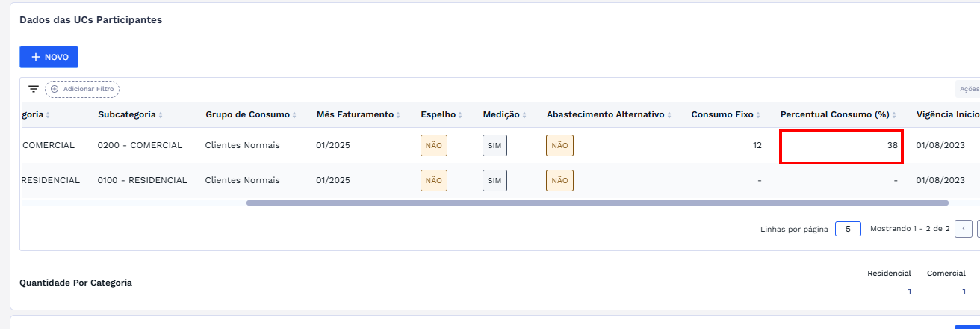Click the 0200 - COMERCIAL subcategory cell

click(x=140, y=145)
